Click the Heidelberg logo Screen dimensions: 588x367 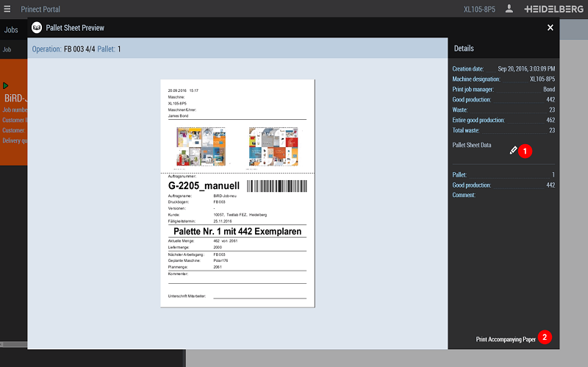tap(553, 10)
